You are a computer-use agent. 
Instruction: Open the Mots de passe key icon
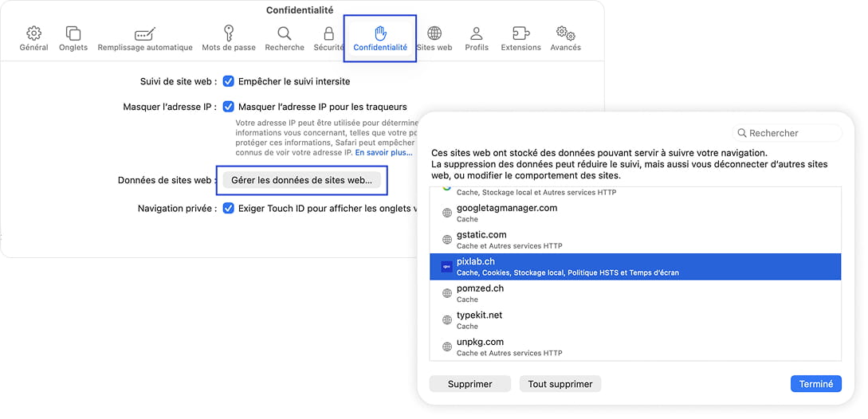(229, 33)
